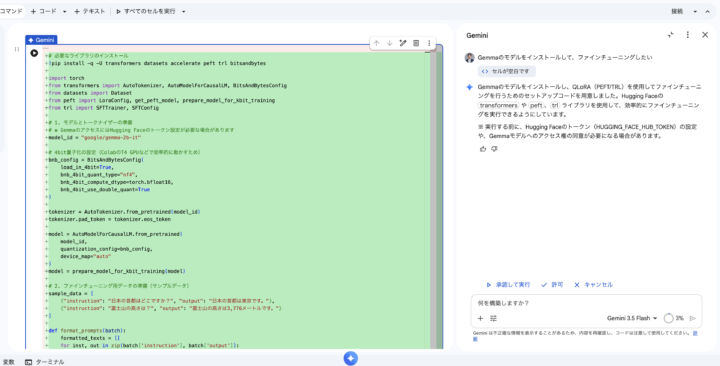Close the Gemini side panel
The width and height of the screenshot is (720, 366).
click(x=705, y=35)
